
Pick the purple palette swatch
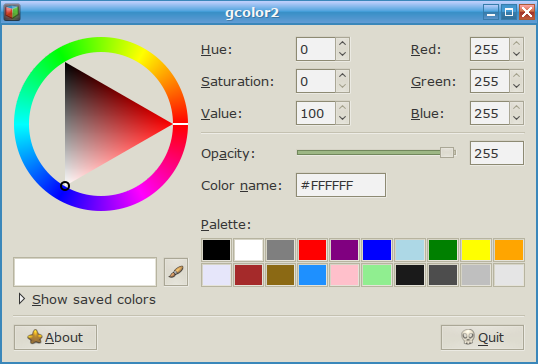[x=344, y=250]
